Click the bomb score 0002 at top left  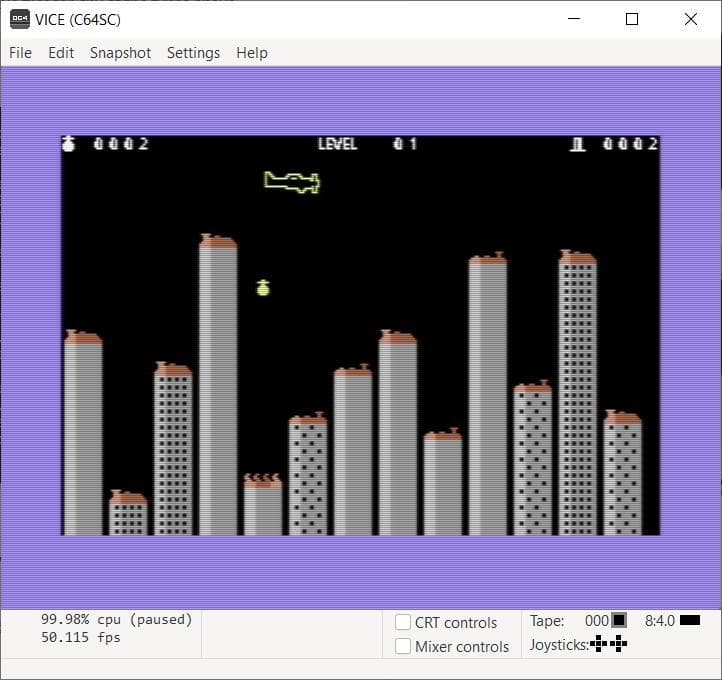[x=121, y=144]
